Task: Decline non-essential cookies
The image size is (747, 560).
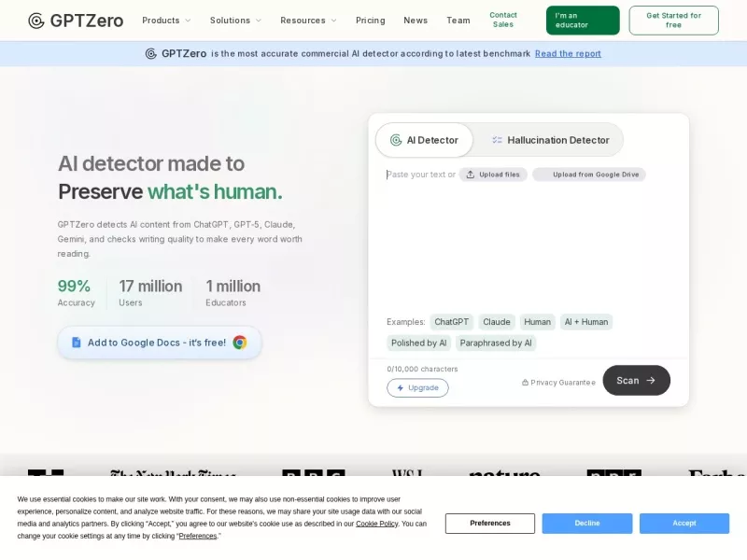Action: point(587,524)
